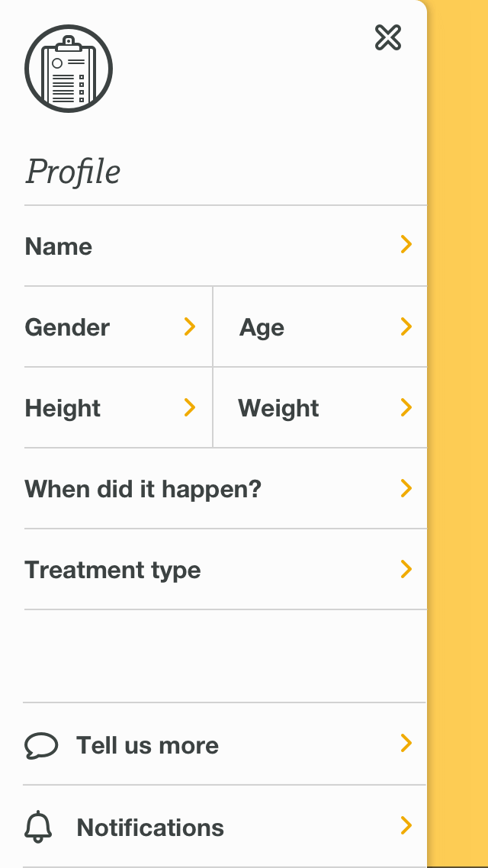The width and height of the screenshot is (488, 868).
Task: Tap the yellow area outside panel
Action: coord(457,381)
